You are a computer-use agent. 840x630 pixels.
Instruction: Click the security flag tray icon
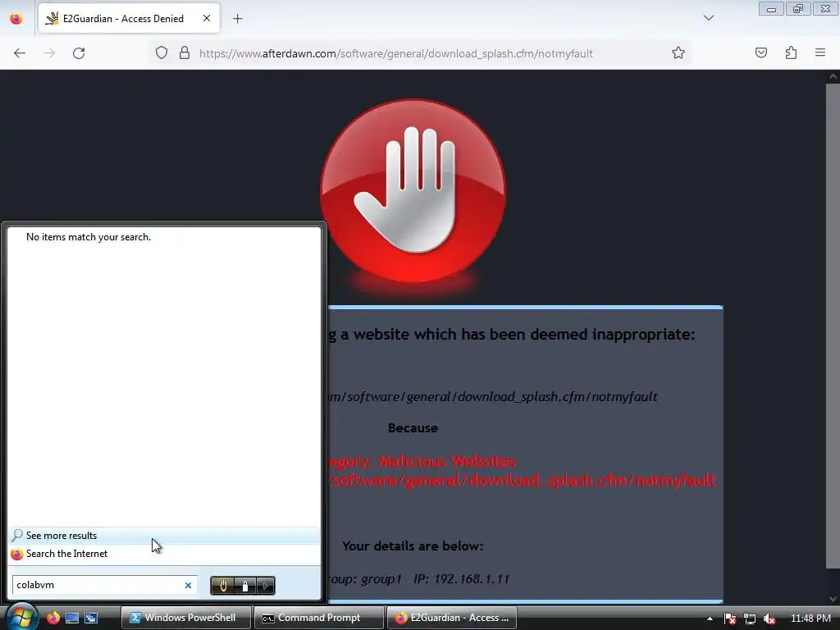coord(729,619)
